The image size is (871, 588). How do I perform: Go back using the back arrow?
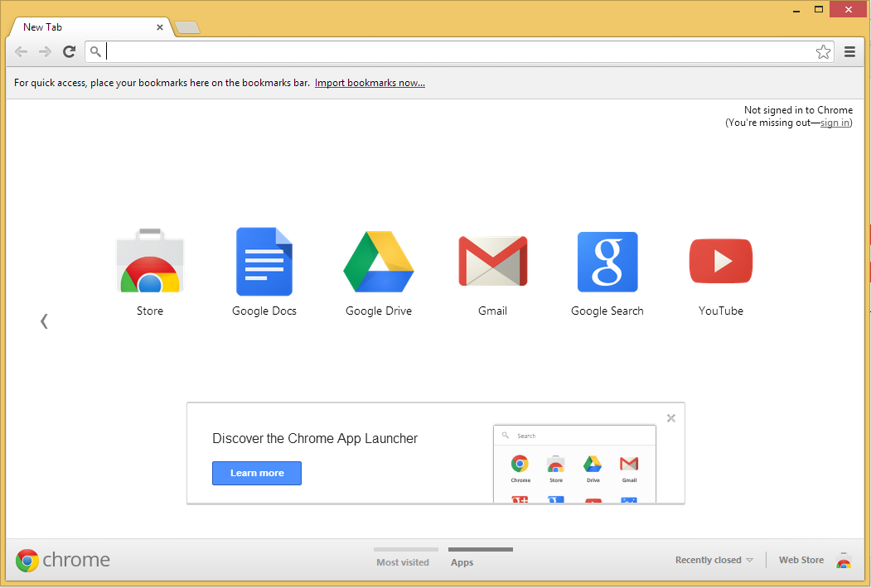[21, 51]
